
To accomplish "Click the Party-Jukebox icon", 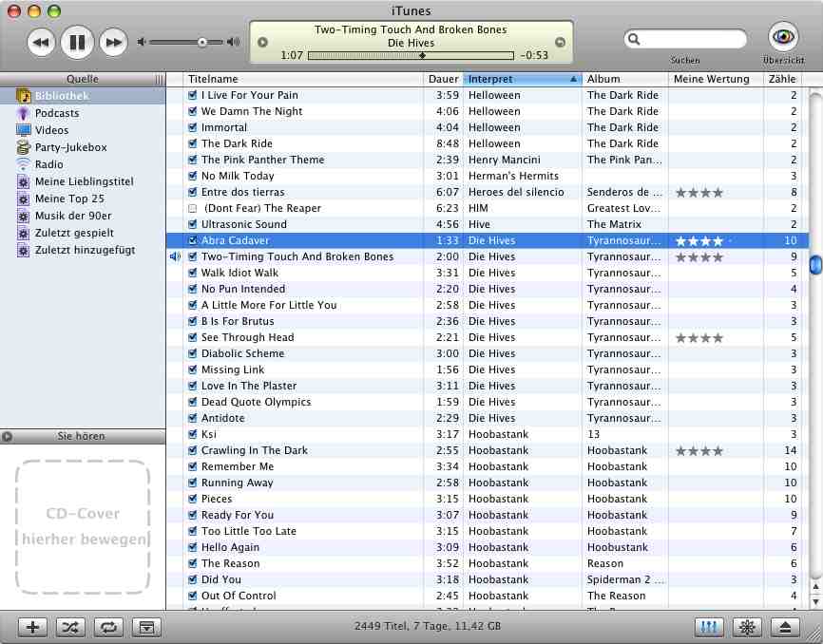I will [23, 147].
